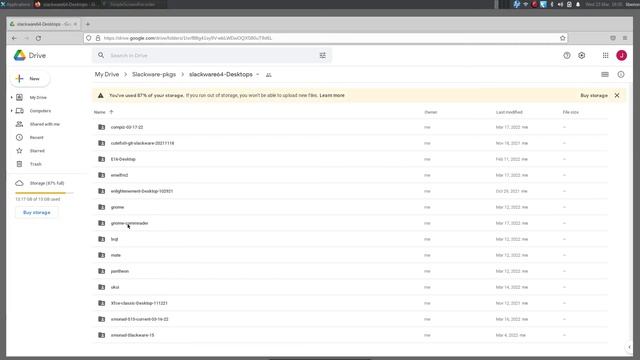Click the storage usage progress bar

tap(44, 193)
